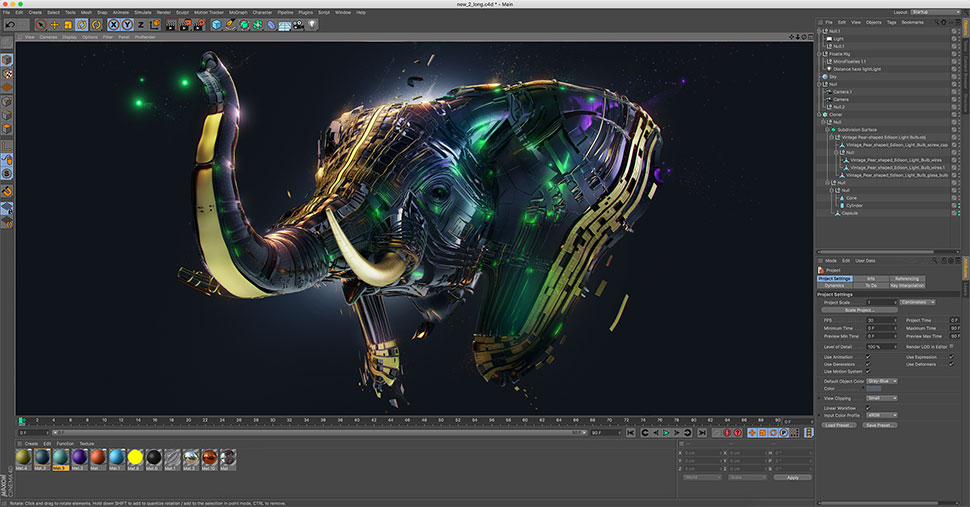Open the Input Color Profile dropdown

(x=881, y=414)
